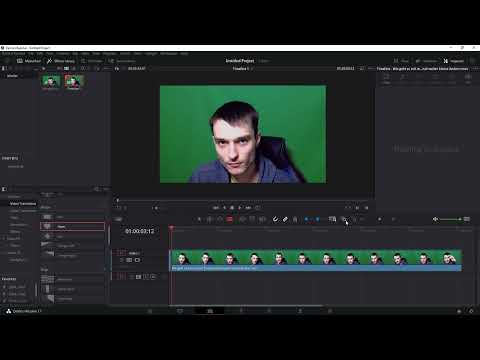Image resolution: width=480 pixels, height=360 pixels.
Task: Toggle timeline Snapping magnet icon
Action: click(275, 219)
